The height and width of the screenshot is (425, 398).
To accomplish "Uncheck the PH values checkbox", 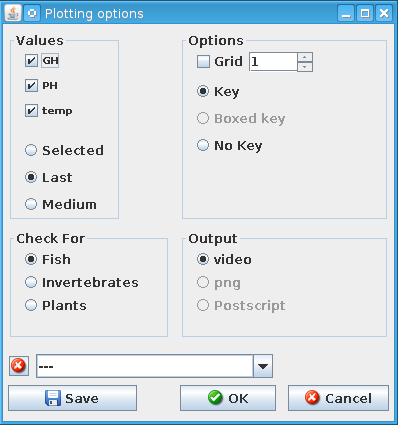I will pyautogui.click(x=31, y=85).
